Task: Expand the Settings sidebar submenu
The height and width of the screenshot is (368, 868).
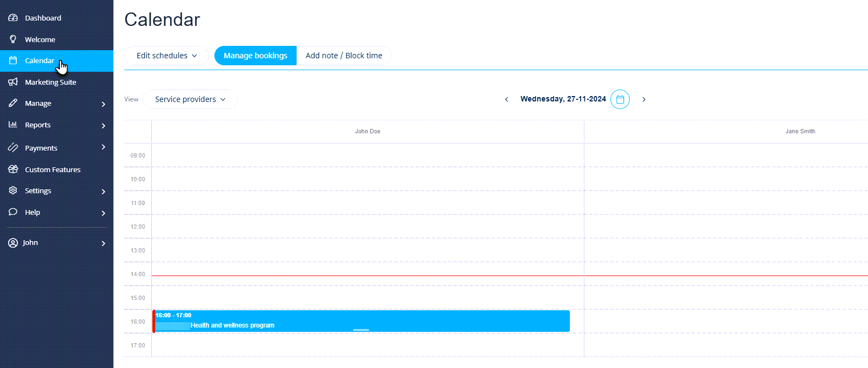Action: (x=103, y=191)
